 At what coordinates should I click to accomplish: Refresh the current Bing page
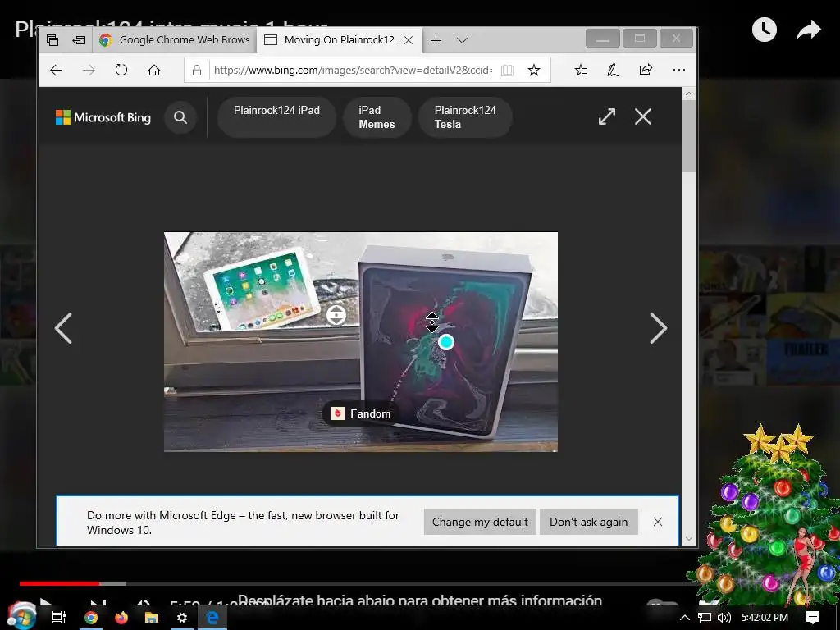pos(121,71)
